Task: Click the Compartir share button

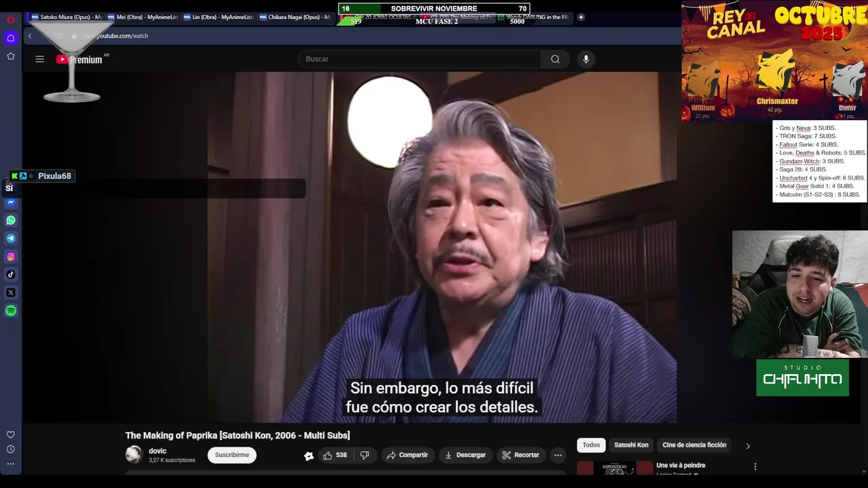Action: tap(407, 455)
